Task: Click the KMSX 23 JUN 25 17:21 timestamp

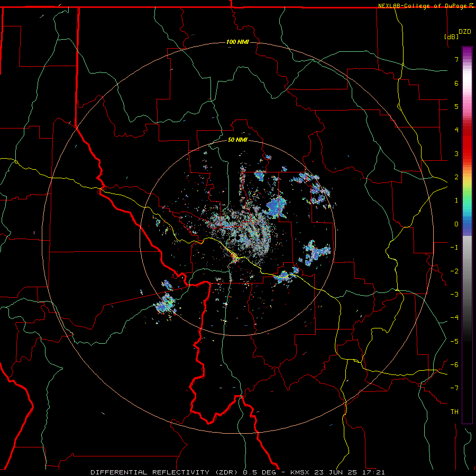Action: [x=337, y=472]
